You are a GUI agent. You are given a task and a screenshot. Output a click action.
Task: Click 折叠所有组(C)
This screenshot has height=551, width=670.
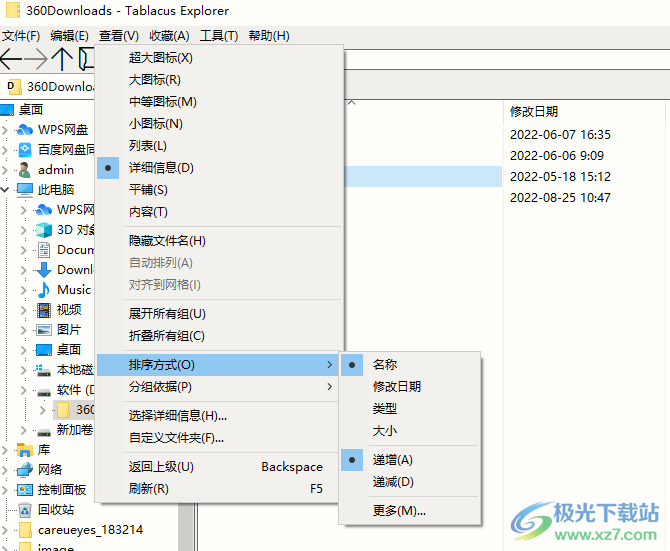(219, 336)
